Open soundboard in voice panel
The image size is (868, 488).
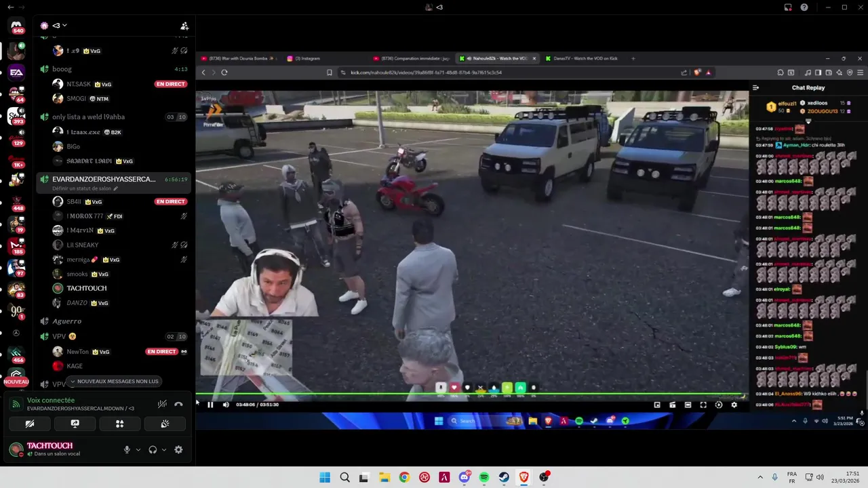tap(164, 424)
